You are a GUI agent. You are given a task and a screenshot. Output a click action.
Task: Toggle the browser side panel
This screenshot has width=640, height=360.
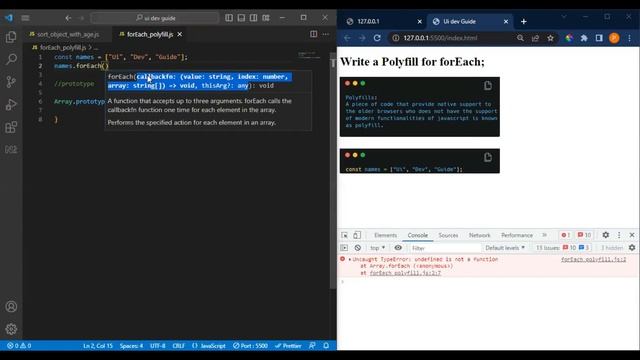tap(599, 38)
